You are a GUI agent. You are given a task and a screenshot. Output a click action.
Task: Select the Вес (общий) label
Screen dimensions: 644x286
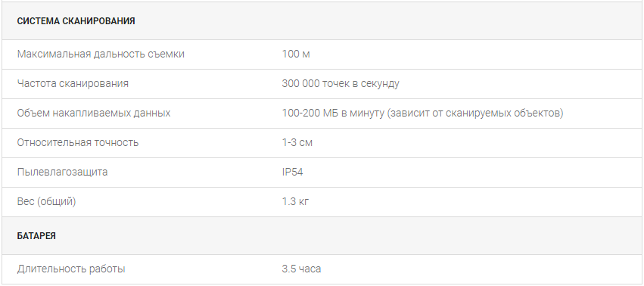click(46, 202)
